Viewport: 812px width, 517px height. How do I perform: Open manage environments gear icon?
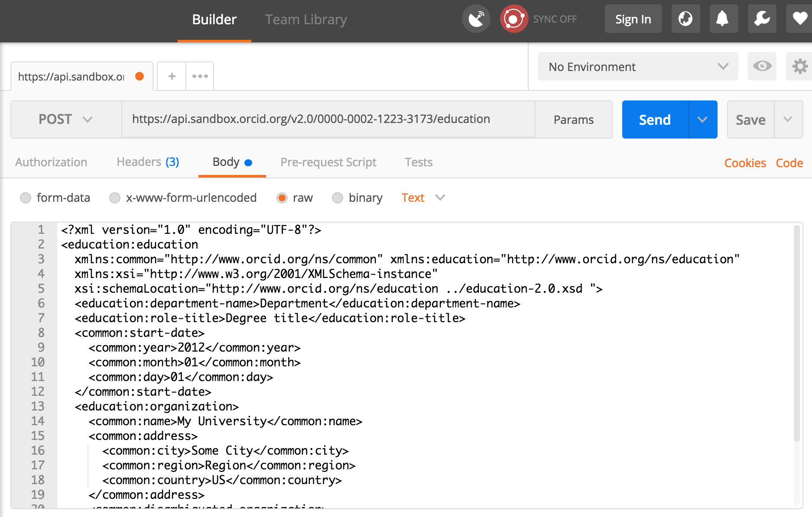pos(799,66)
